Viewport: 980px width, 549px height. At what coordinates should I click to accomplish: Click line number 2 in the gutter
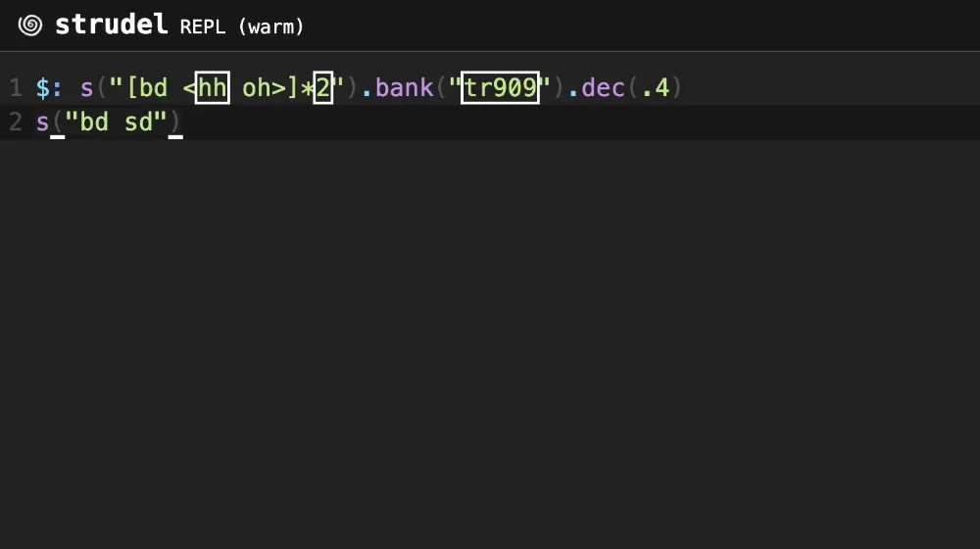(16, 122)
